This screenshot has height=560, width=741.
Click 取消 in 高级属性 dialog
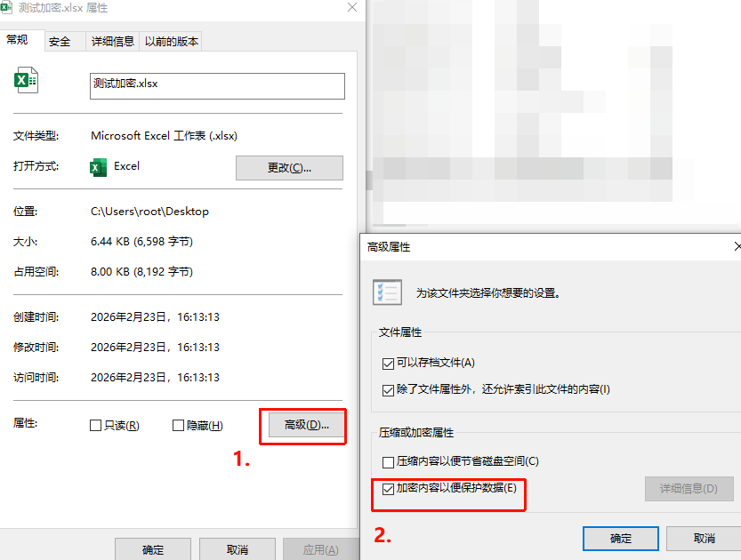(x=704, y=539)
